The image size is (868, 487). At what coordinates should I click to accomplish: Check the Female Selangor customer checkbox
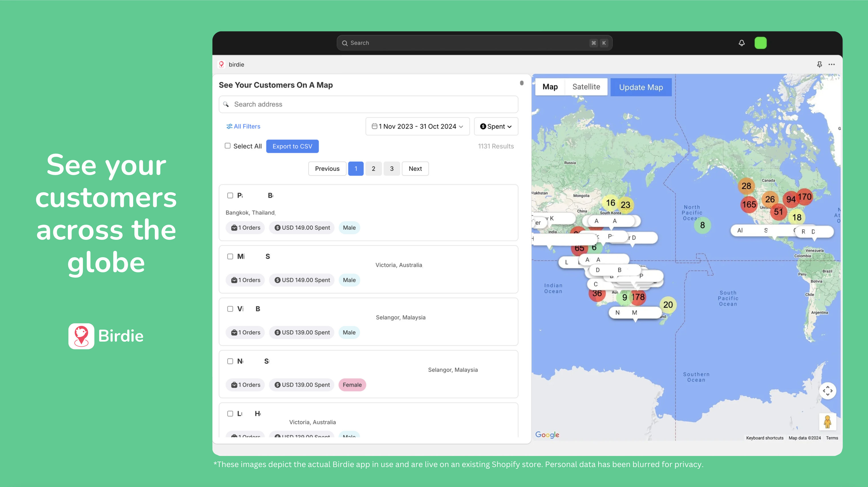click(x=230, y=361)
